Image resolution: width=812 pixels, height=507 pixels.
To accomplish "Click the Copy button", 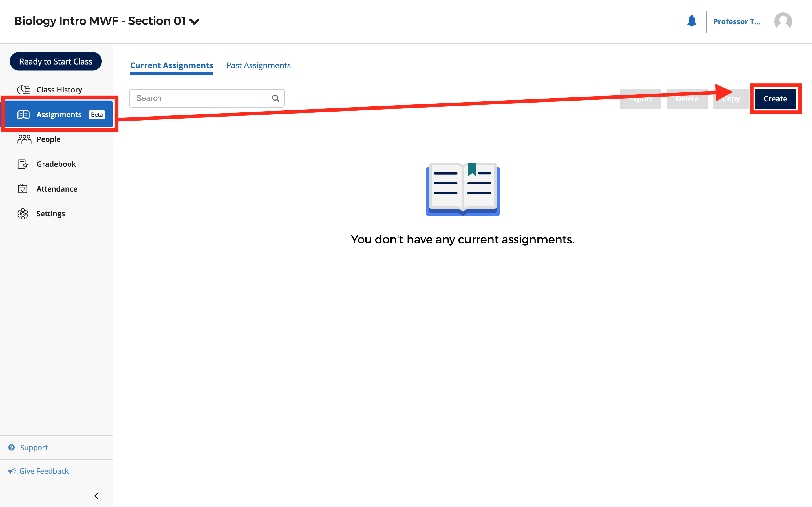I will pos(731,99).
